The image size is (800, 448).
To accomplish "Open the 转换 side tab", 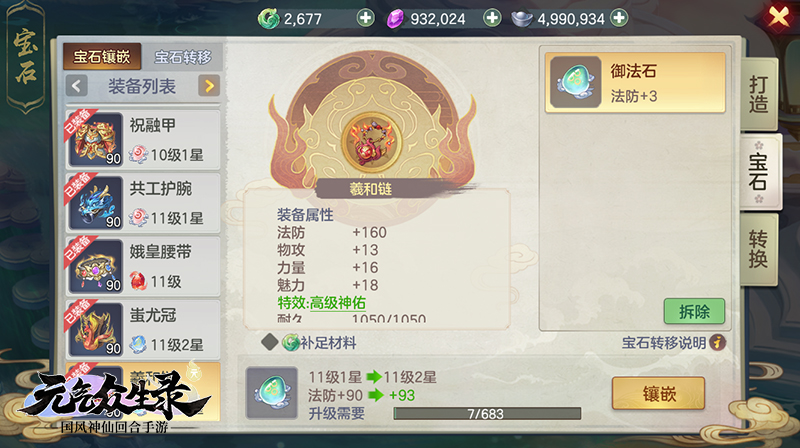I will click(x=759, y=250).
